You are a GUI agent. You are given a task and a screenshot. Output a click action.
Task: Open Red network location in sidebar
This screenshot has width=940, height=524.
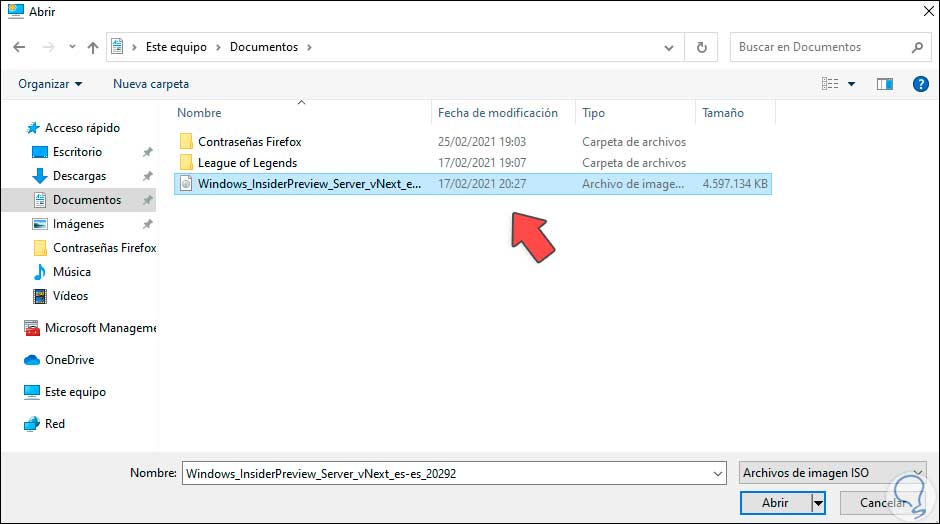[x=55, y=423]
